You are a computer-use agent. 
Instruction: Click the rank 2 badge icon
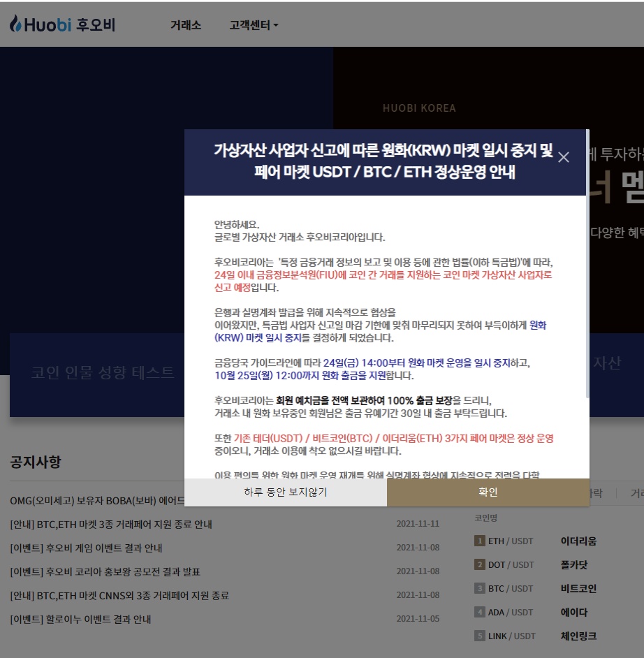(x=480, y=564)
